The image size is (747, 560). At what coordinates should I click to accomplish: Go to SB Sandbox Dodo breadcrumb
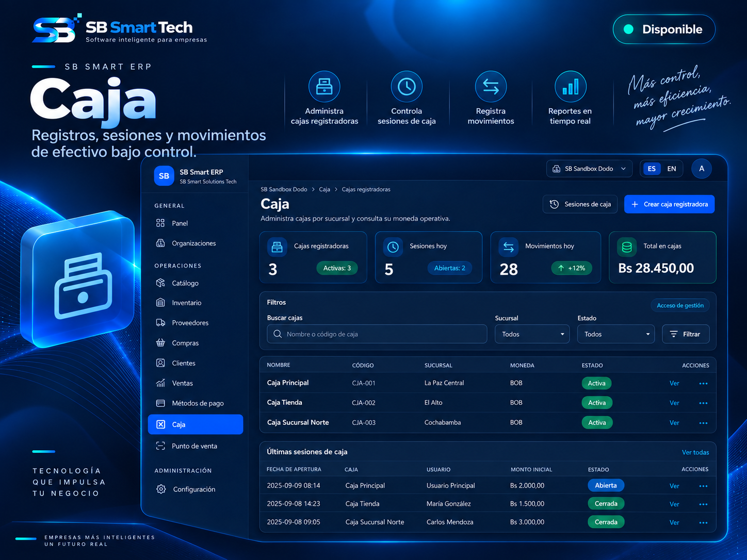click(x=284, y=189)
